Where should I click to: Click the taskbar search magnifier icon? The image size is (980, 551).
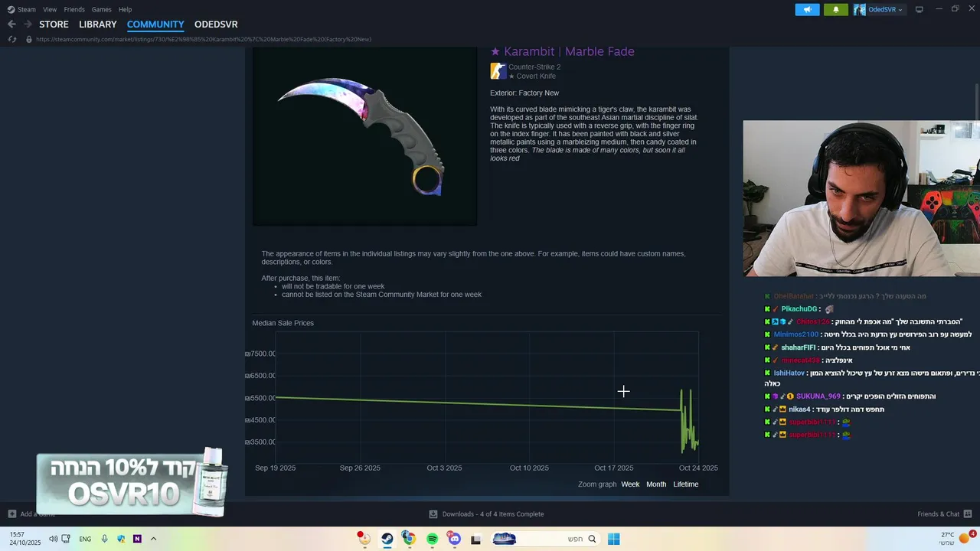(592, 539)
